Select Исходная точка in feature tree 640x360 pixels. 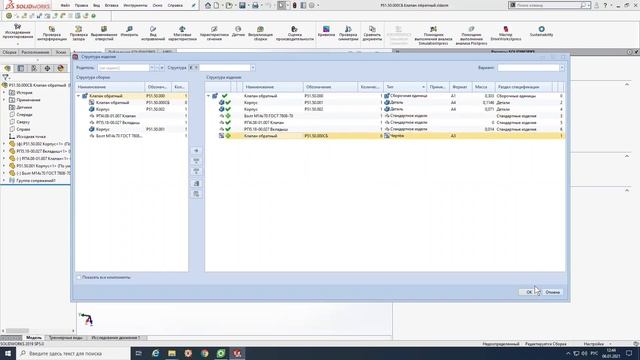[31, 137]
